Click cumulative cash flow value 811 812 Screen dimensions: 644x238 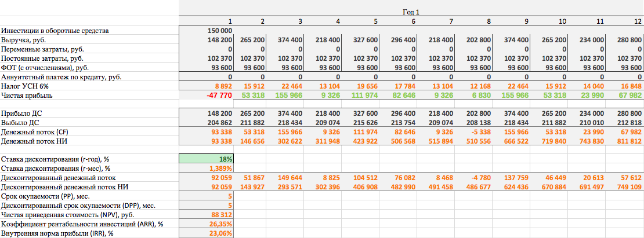tap(627, 141)
